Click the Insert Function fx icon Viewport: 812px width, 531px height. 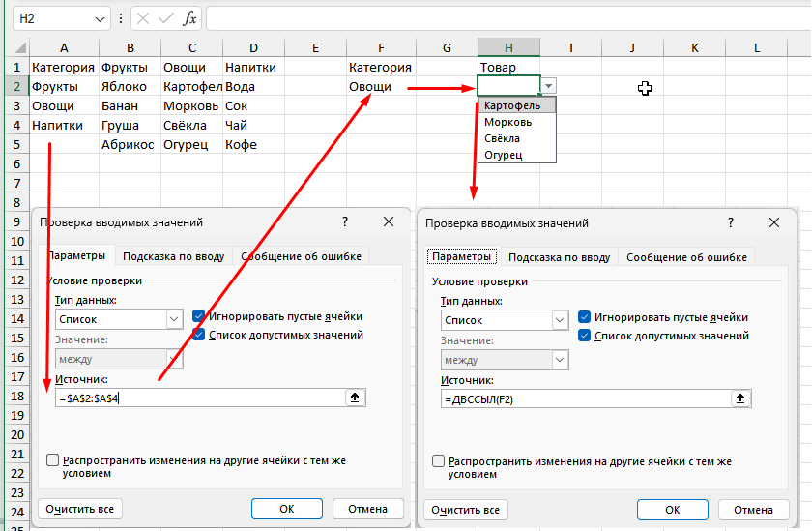(x=190, y=18)
